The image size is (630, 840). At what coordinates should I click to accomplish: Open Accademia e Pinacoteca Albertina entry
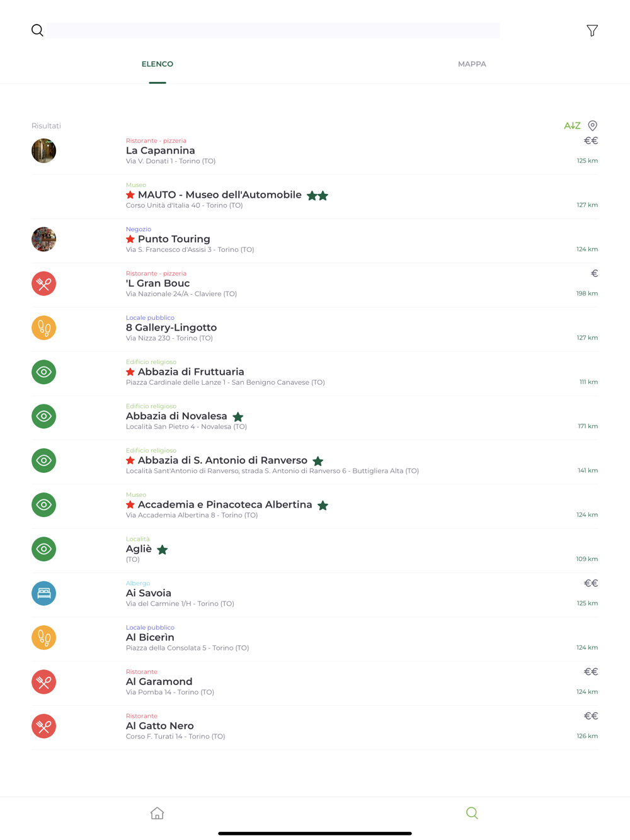pyautogui.click(x=315, y=506)
